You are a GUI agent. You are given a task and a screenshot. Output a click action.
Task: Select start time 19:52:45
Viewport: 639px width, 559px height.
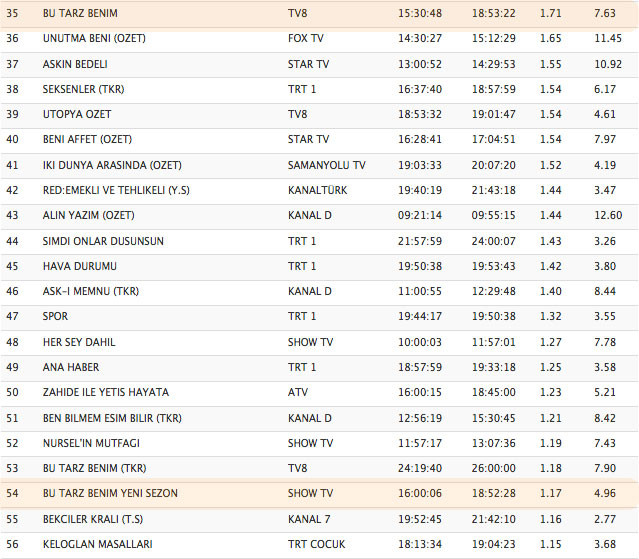click(420, 519)
